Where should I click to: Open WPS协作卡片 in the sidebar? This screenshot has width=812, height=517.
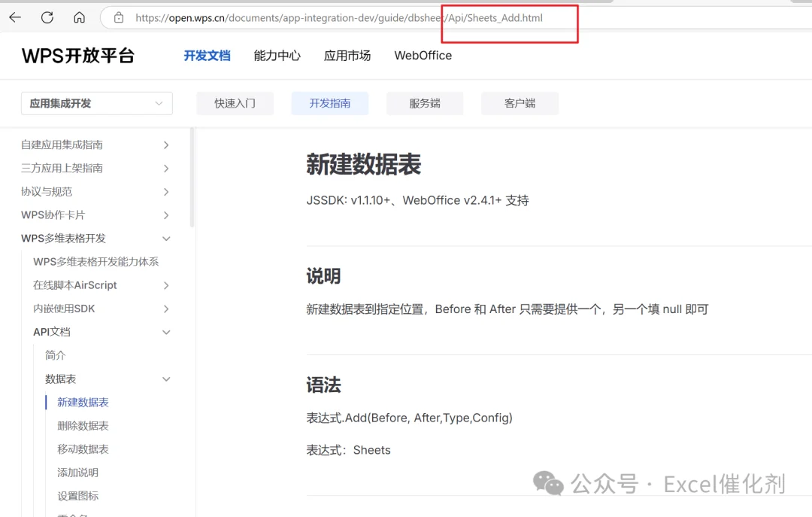53,215
